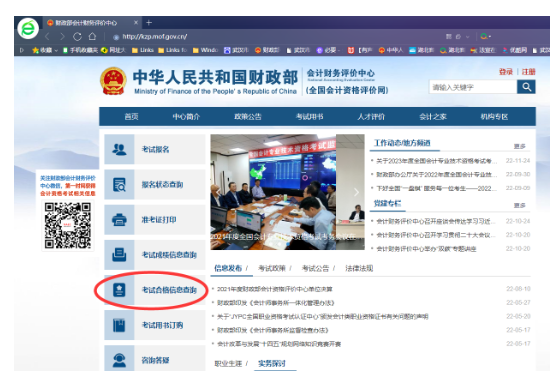Image resolution: width=557 pixels, height=384 pixels.
Task: Expand the address bar chevron dropdown
Action: coord(467,37)
